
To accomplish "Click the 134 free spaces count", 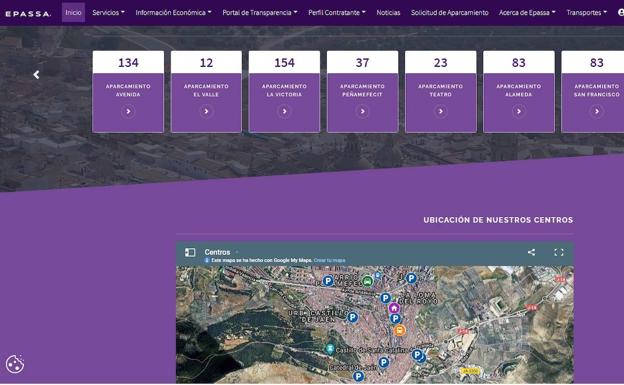I will pyautogui.click(x=128, y=63).
